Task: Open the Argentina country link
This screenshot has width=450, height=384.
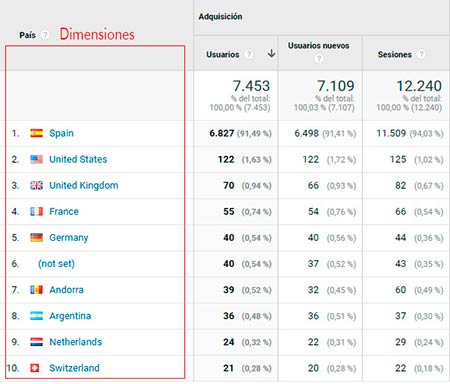Action: [x=70, y=316]
